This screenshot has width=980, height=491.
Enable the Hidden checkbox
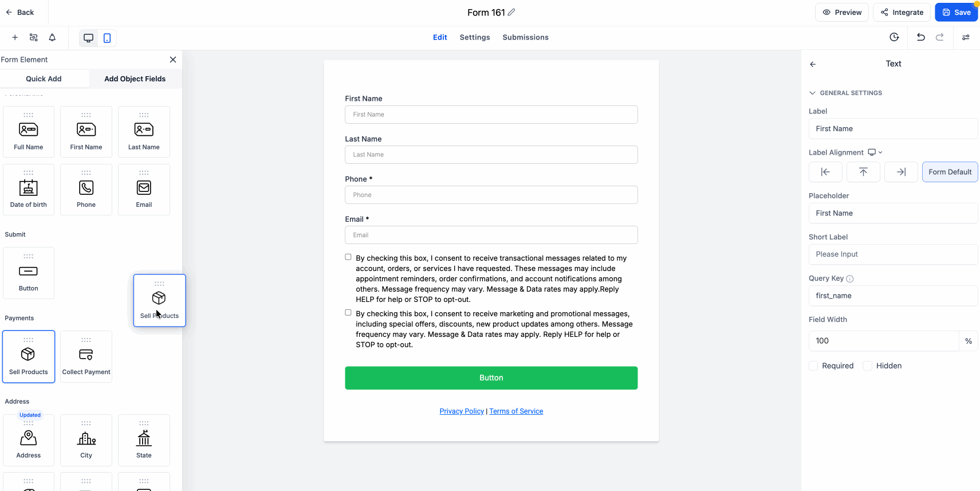(868, 366)
